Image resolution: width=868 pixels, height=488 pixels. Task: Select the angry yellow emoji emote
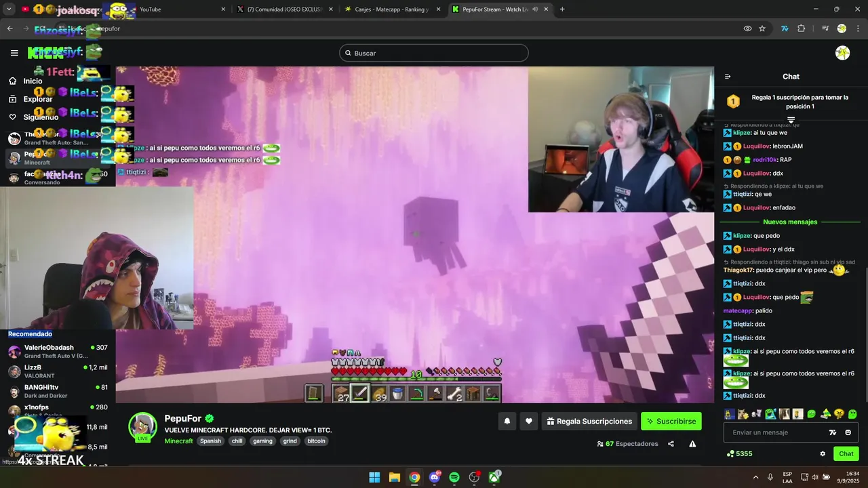point(839,413)
